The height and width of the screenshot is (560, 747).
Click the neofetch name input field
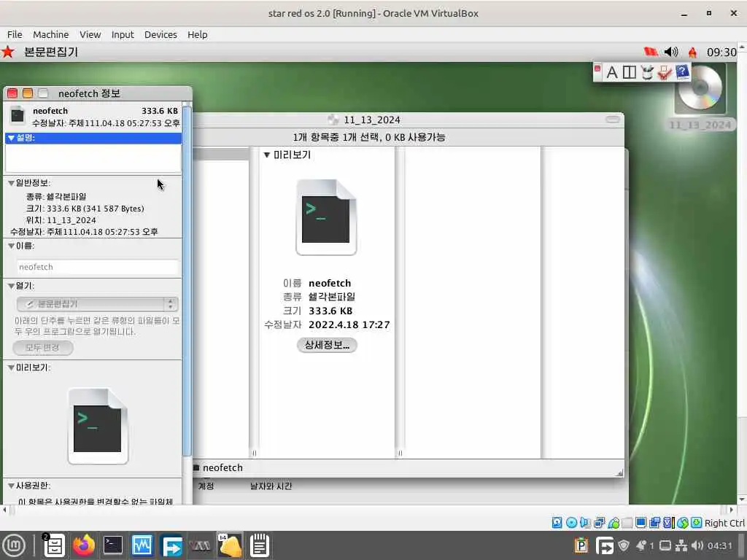tap(98, 267)
